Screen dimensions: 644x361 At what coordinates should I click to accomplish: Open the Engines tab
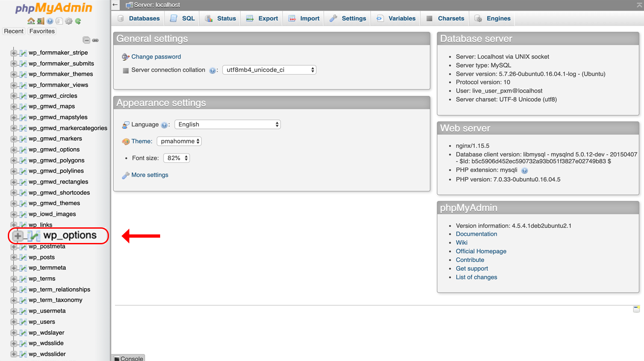click(x=493, y=18)
